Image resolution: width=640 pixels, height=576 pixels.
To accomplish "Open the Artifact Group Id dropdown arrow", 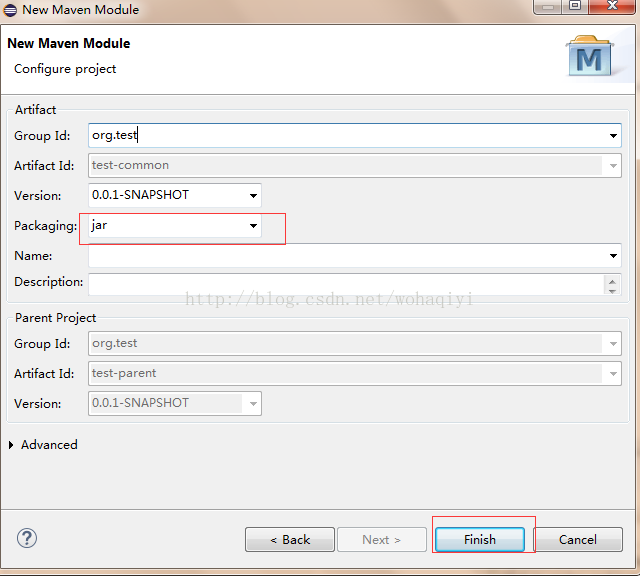I will [613, 136].
